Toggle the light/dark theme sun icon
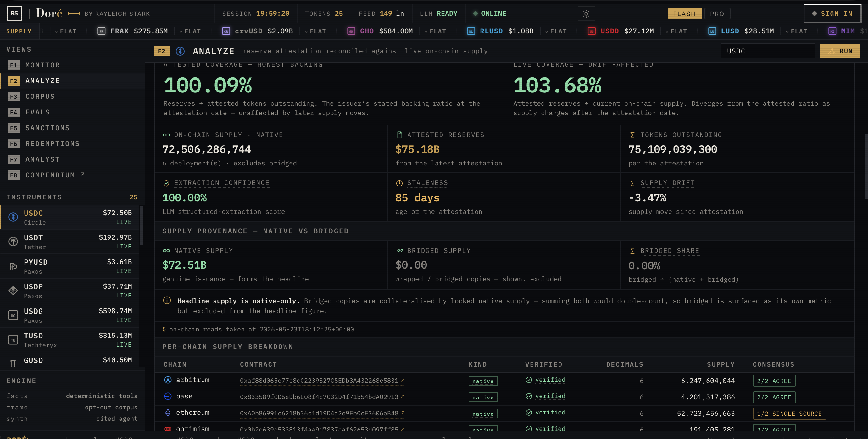The height and width of the screenshot is (439, 868). pos(586,14)
